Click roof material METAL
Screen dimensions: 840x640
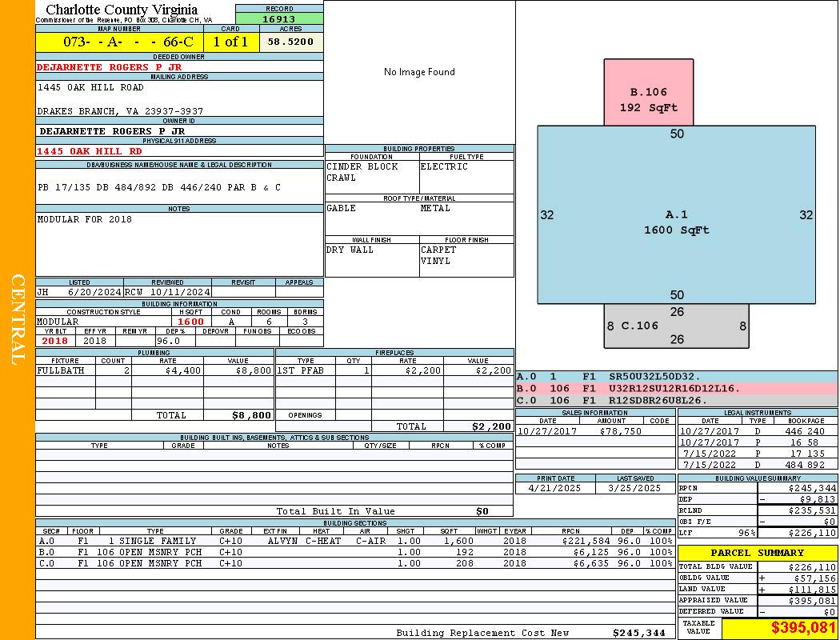click(x=435, y=208)
